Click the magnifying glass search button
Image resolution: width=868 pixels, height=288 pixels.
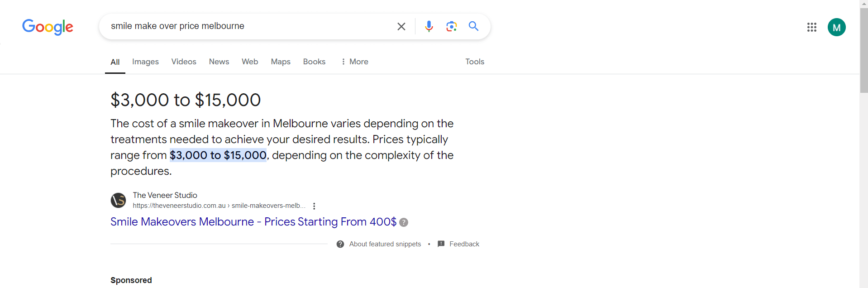473,26
